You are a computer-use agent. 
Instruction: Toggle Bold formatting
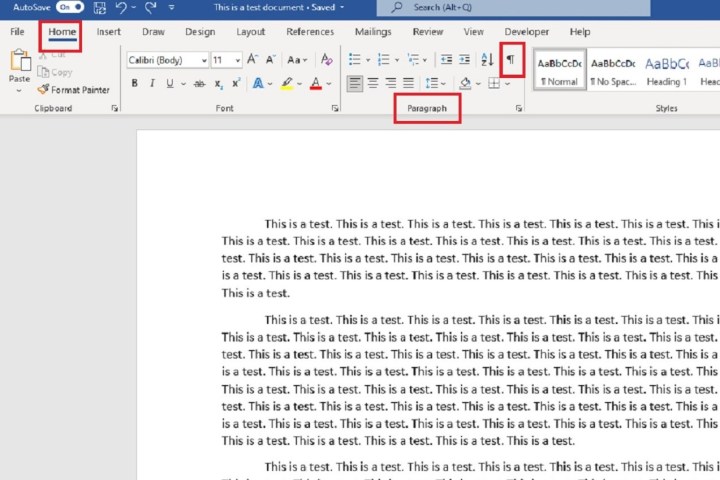point(135,83)
